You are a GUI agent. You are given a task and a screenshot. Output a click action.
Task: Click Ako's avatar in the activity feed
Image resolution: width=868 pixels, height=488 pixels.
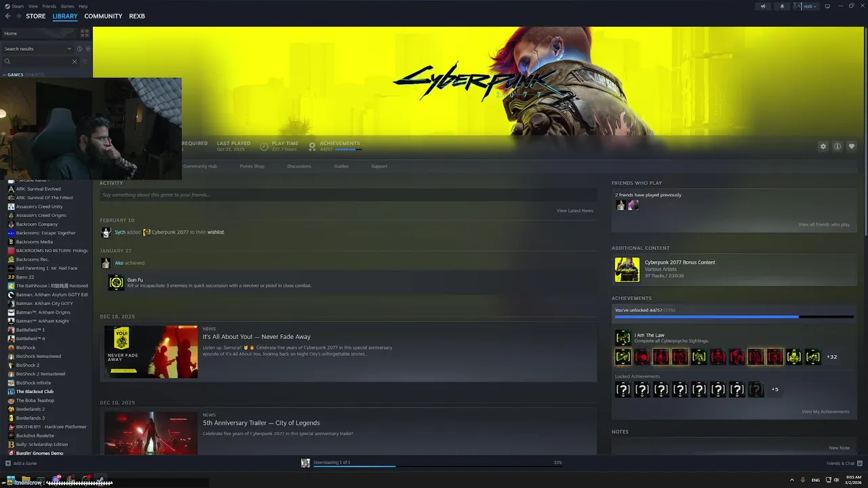pyautogui.click(x=106, y=263)
